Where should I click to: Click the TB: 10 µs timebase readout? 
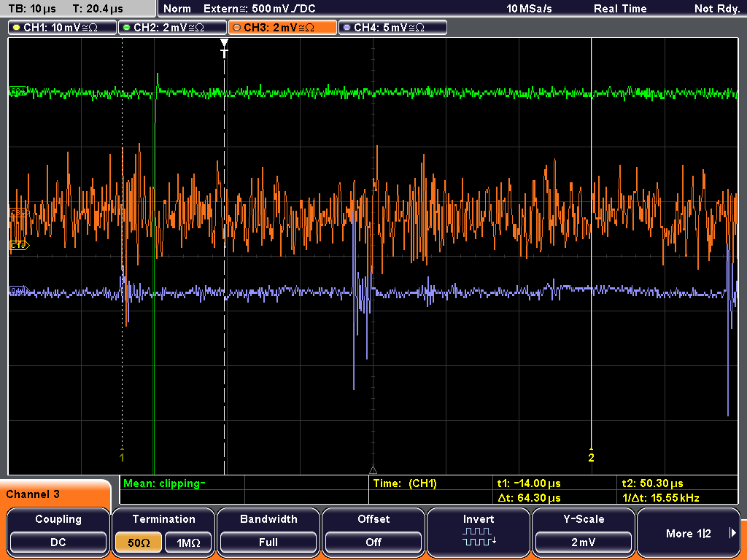[x=32, y=9]
